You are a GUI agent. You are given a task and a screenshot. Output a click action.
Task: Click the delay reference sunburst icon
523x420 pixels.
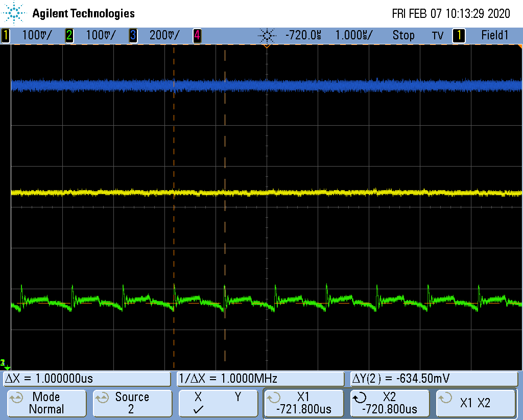tap(267, 35)
